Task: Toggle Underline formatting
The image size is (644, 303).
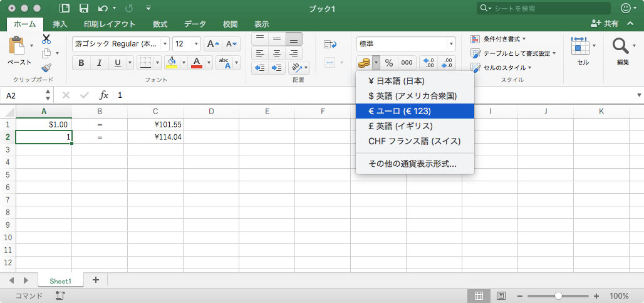Action: (x=118, y=63)
